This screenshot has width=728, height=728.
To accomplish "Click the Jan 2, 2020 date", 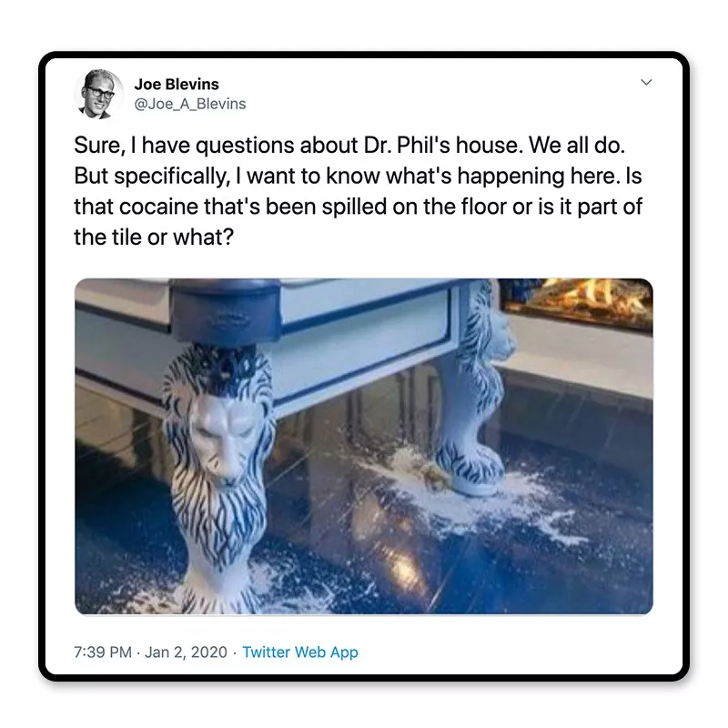I will [x=186, y=652].
